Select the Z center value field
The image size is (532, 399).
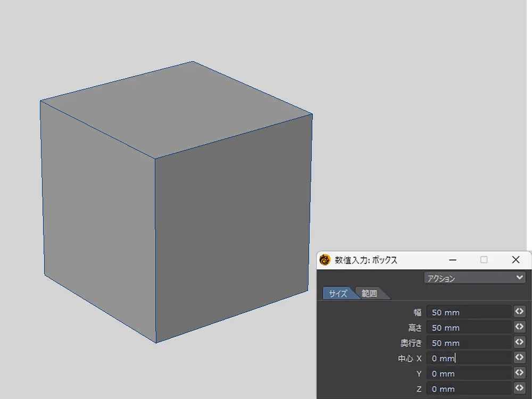(x=469, y=389)
